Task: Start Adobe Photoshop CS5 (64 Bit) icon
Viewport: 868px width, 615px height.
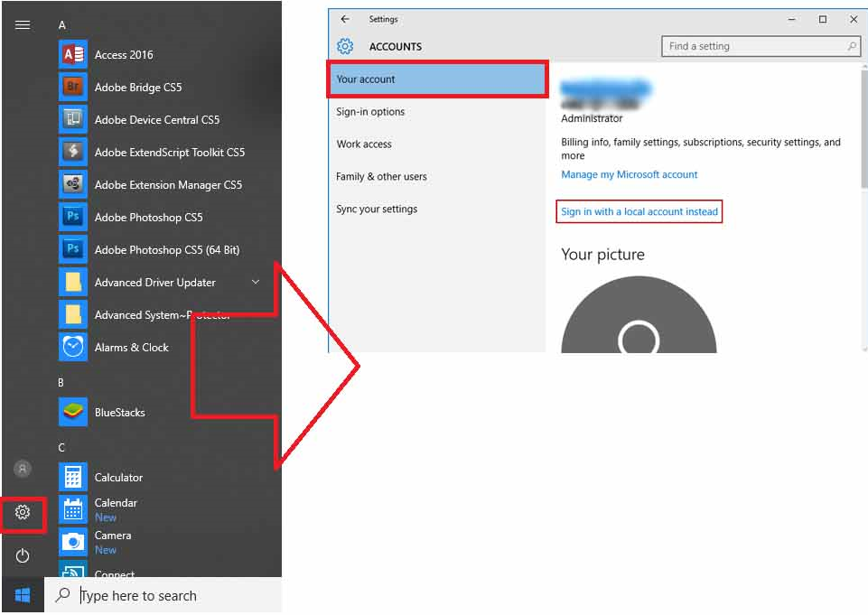Action: tap(73, 249)
